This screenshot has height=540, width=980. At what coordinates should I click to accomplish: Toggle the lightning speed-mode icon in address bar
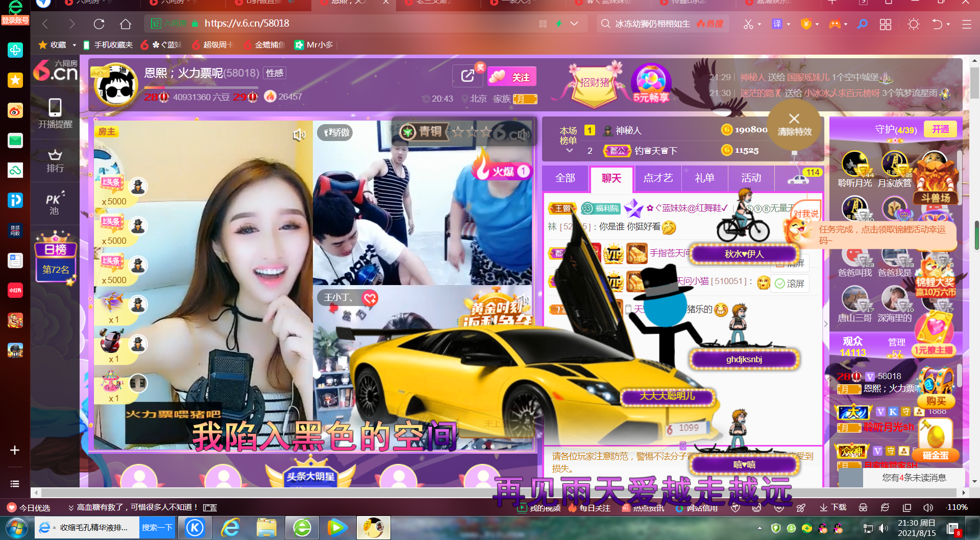pos(559,24)
